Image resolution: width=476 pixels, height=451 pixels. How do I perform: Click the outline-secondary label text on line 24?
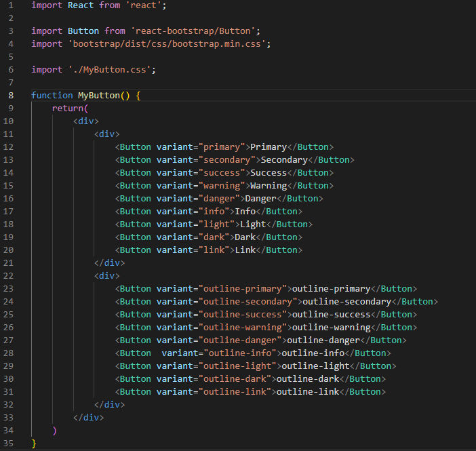pyautogui.click(x=346, y=301)
